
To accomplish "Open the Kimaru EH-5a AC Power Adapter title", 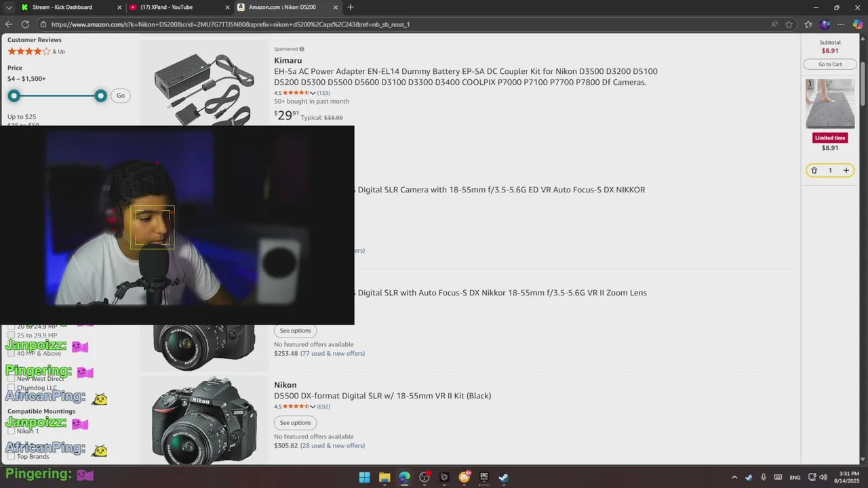I will (x=465, y=77).
